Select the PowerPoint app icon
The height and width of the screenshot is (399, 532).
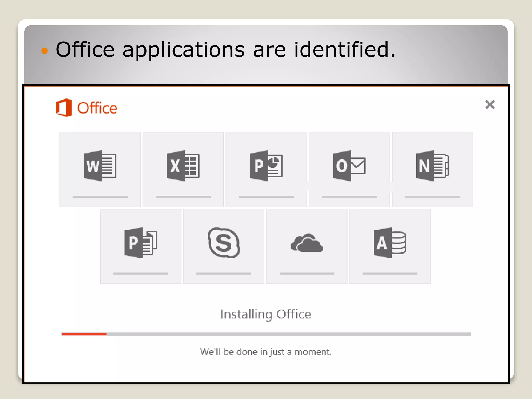coord(266,166)
